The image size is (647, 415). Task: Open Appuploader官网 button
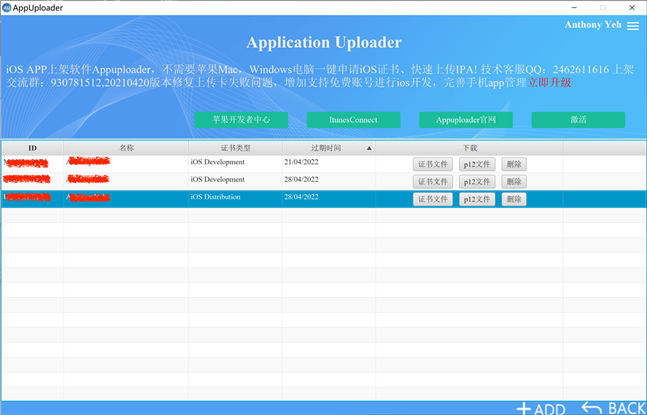click(466, 120)
